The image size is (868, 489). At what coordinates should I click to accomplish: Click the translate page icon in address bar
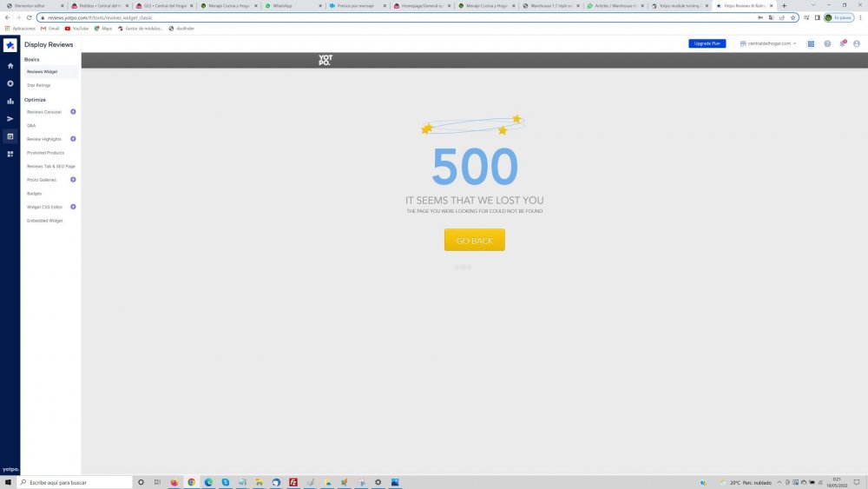click(x=771, y=17)
